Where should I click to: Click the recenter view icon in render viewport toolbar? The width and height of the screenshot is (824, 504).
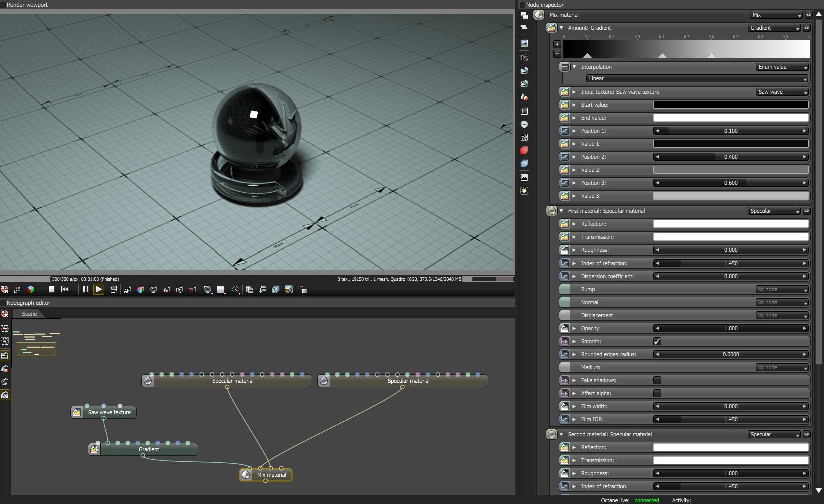click(x=5, y=289)
